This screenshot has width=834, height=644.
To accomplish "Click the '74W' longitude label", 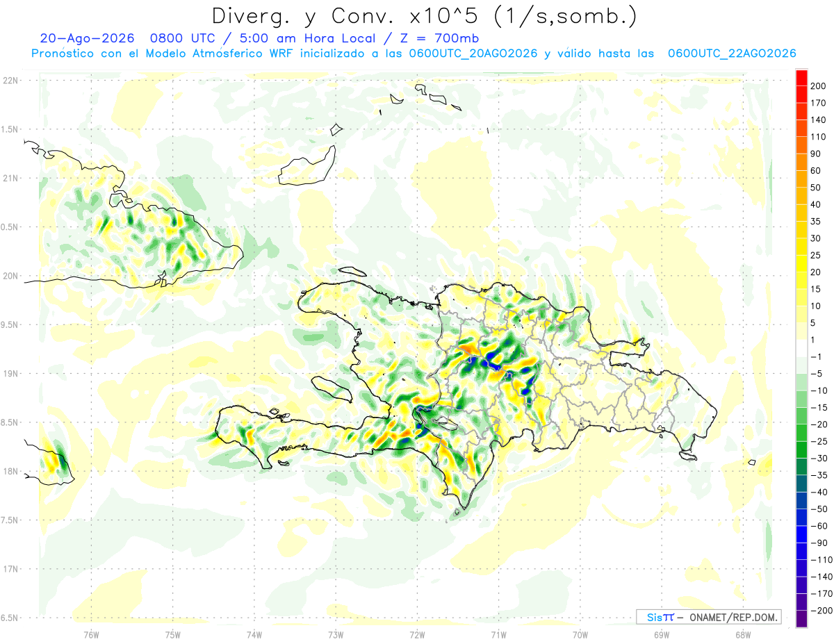I will [x=254, y=634].
